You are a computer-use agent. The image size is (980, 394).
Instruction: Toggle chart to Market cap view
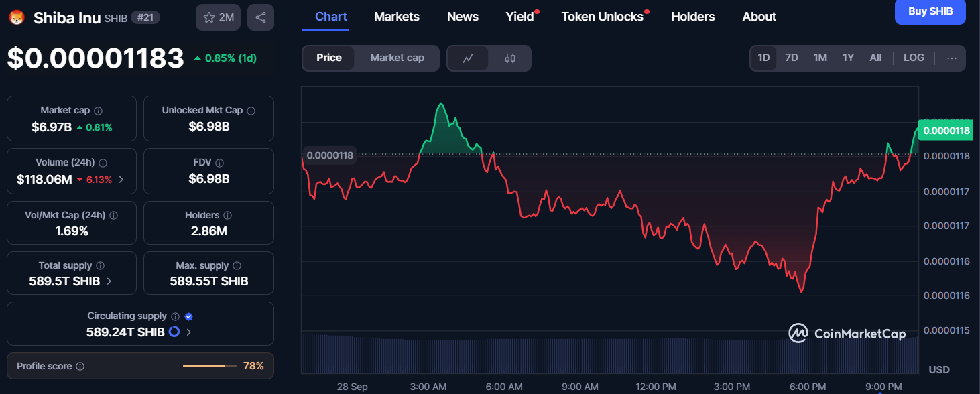(x=397, y=58)
